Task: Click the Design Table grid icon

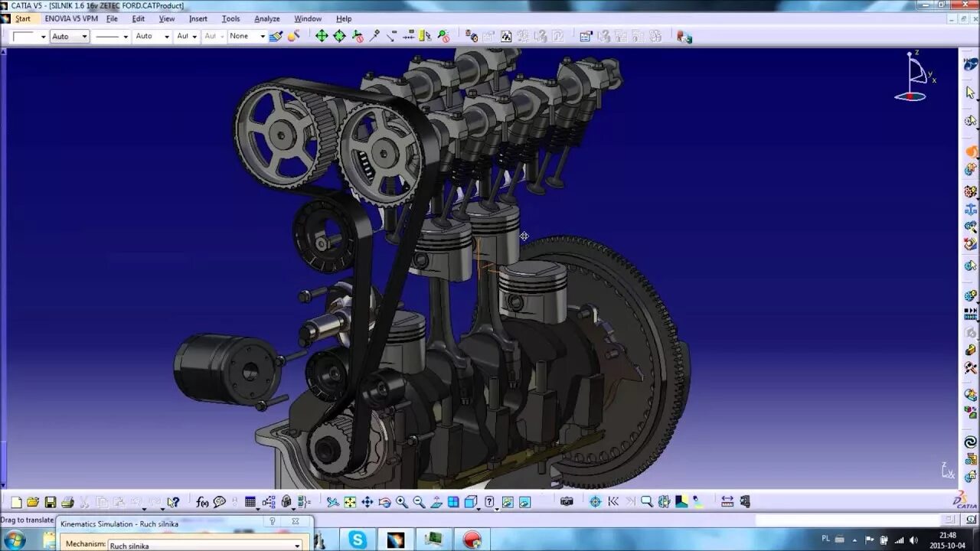Action: tap(250, 502)
